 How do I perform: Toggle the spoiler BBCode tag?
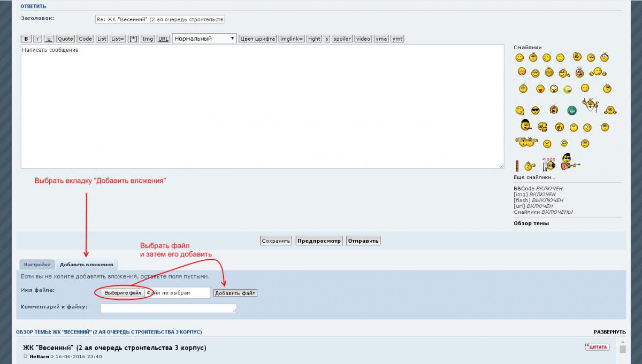coord(342,38)
